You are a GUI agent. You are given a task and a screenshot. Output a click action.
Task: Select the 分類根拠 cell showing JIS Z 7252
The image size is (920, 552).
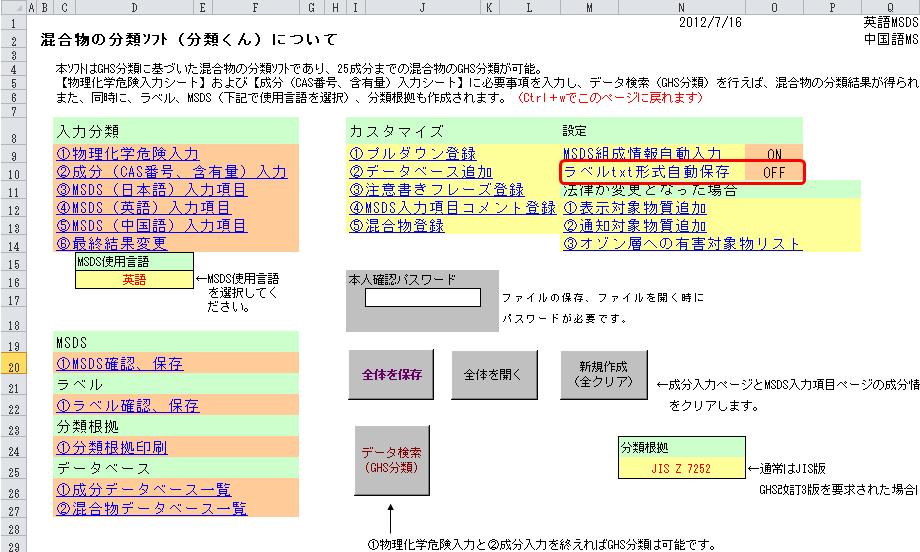(681, 469)
